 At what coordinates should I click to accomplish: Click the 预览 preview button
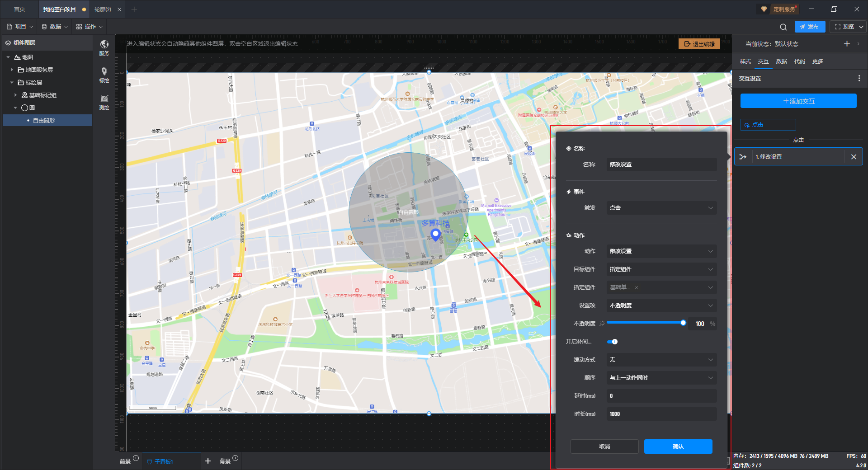[844, 27]
